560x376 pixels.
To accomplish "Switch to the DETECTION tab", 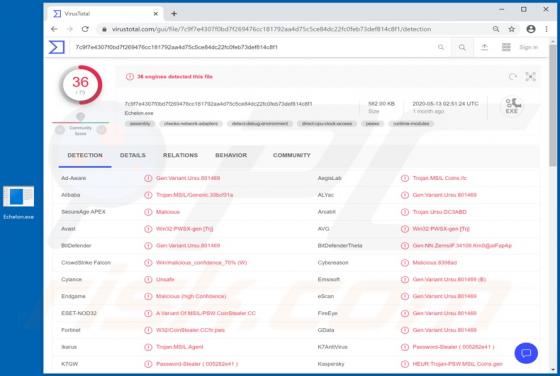I will 85,155.
